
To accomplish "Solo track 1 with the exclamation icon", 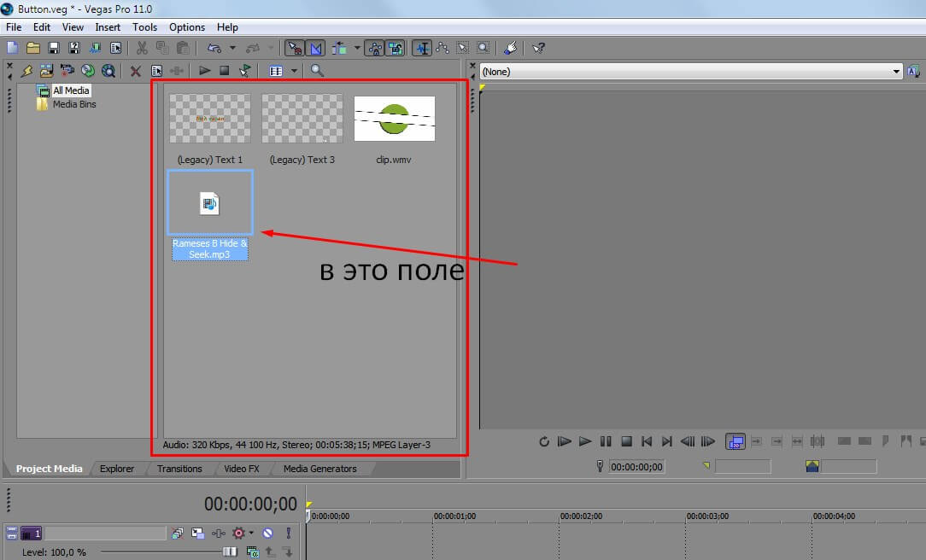I will 288,533.
